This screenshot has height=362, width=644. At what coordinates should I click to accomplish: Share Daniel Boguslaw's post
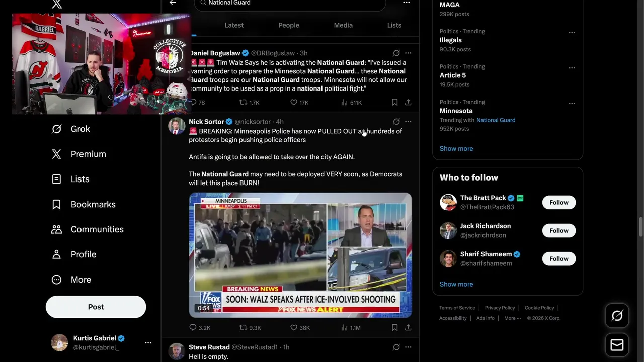click(x=408, y=102)
